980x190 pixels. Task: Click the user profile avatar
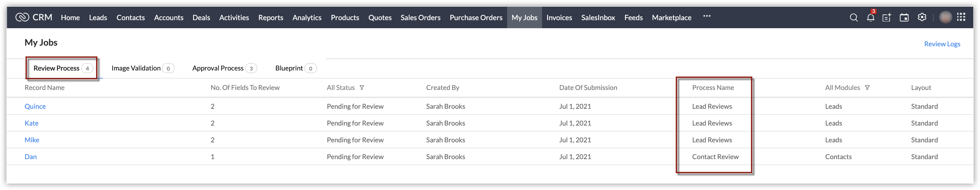[x=945, y=17]
